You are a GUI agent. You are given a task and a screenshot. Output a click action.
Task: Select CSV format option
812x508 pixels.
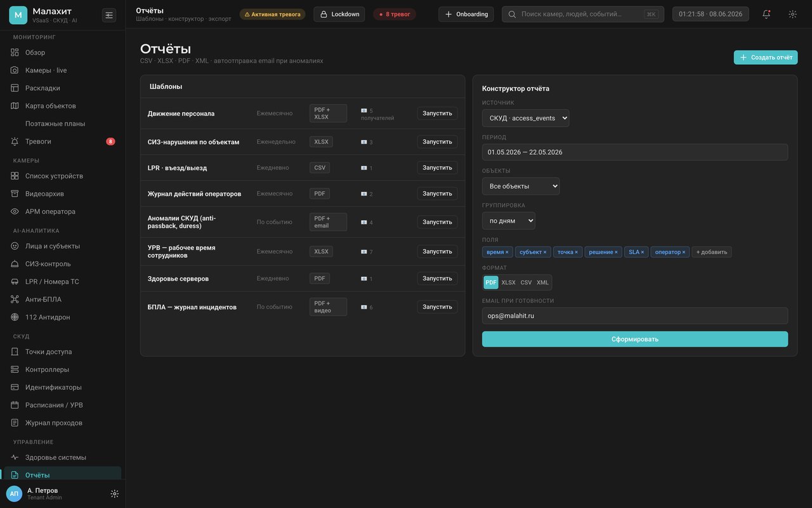pos(527,283)
